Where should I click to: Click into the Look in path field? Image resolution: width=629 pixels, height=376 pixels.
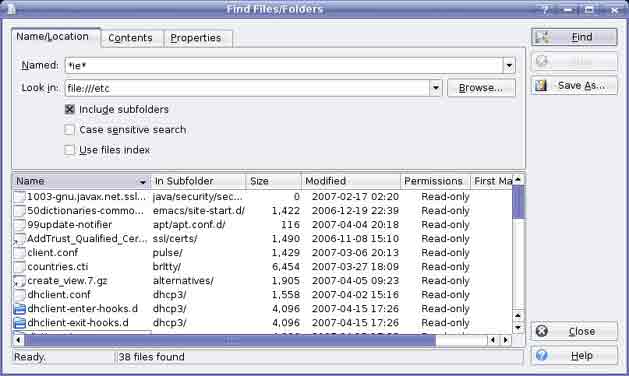coord(248,88)
